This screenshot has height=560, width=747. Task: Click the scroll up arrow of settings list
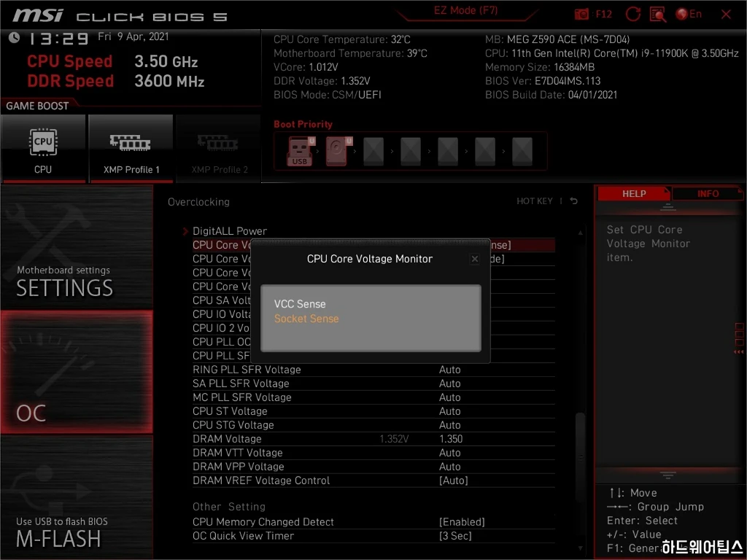click(580, 233)
